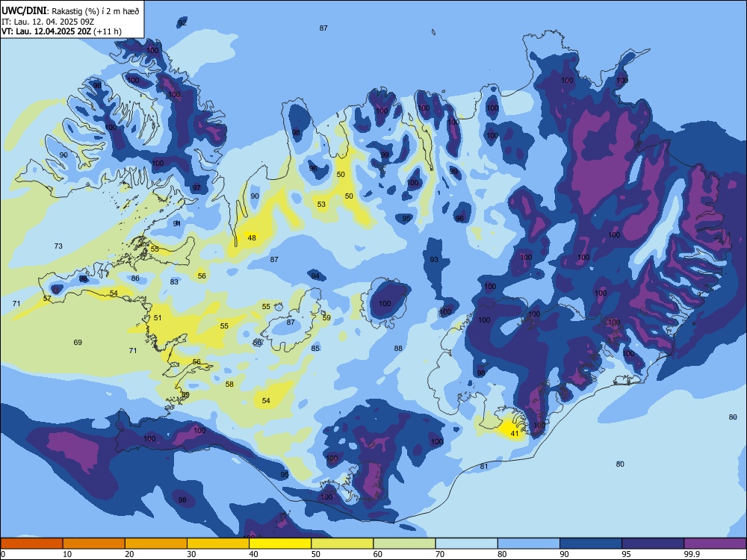Image resolution: width=747 pixels, height=560 pixels.
Task: Select the 'Rakastig (%) í 2 m hæð' label
Action: [96, 11]
